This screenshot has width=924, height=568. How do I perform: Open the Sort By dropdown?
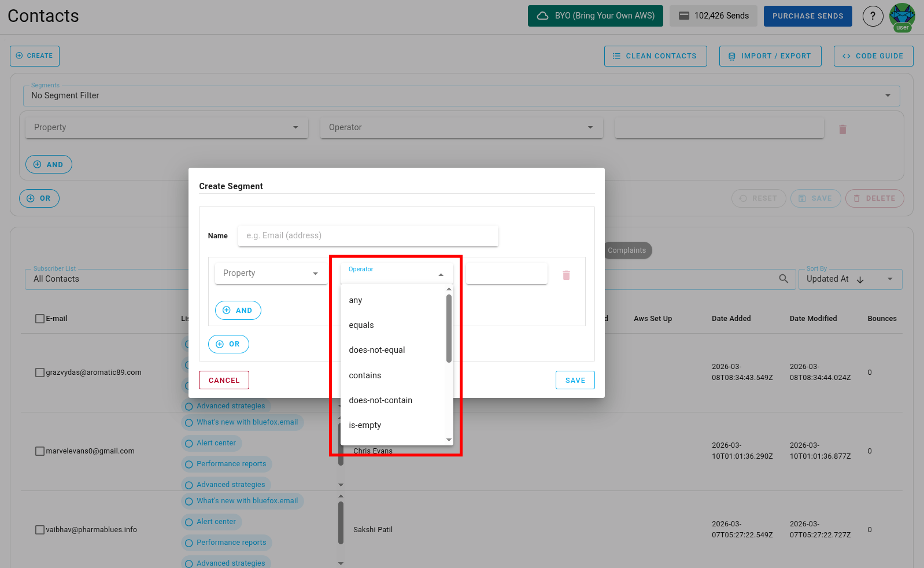[889, 279]
